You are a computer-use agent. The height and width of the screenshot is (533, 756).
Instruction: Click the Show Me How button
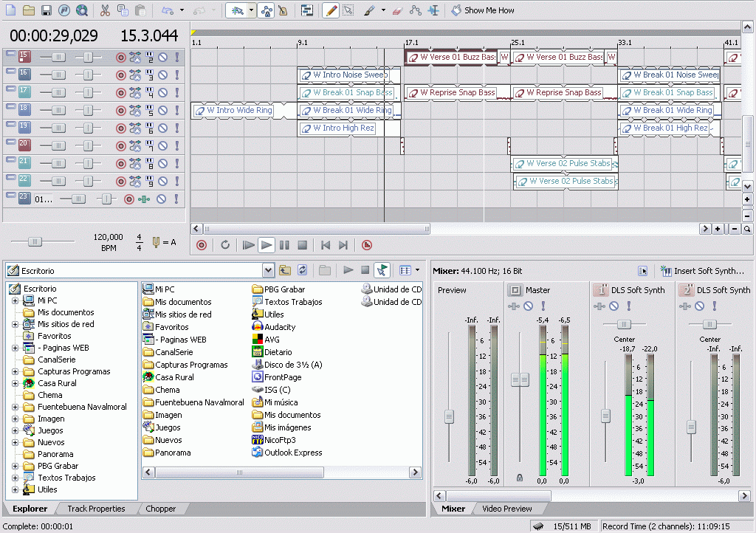pos(483,10)
